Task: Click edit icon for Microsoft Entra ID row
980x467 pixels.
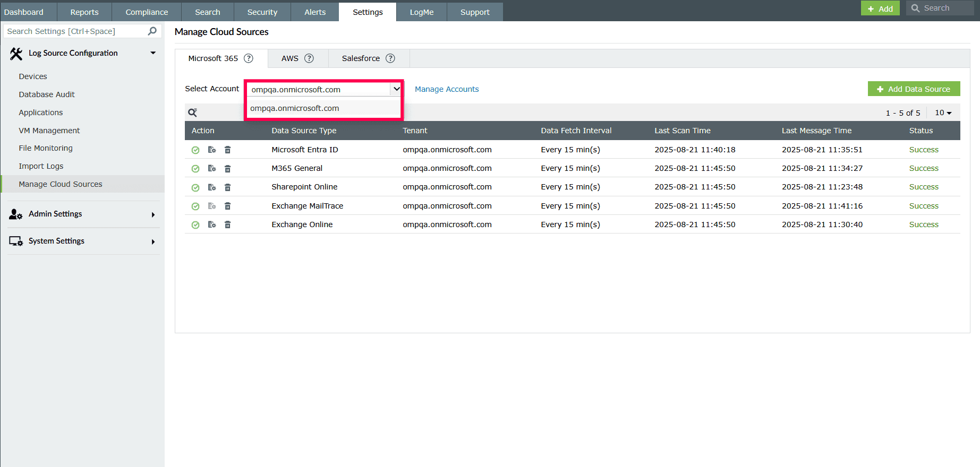Action: coord(212,150)
